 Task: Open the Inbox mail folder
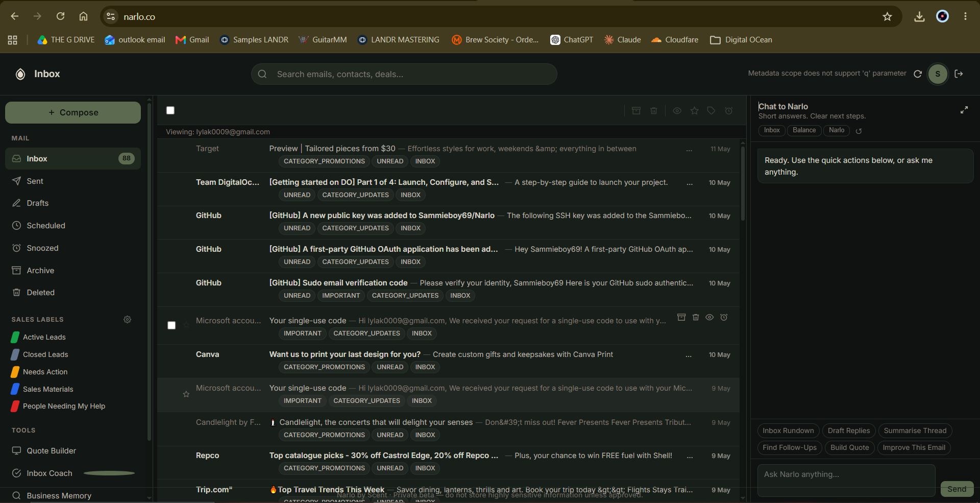(x=73, y=159)
